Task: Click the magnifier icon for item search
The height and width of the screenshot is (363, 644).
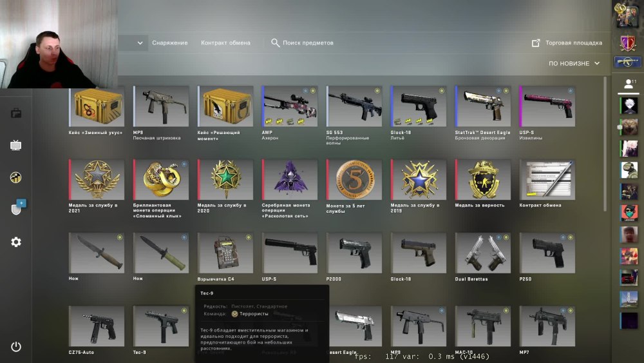Action: click(275, 43)
